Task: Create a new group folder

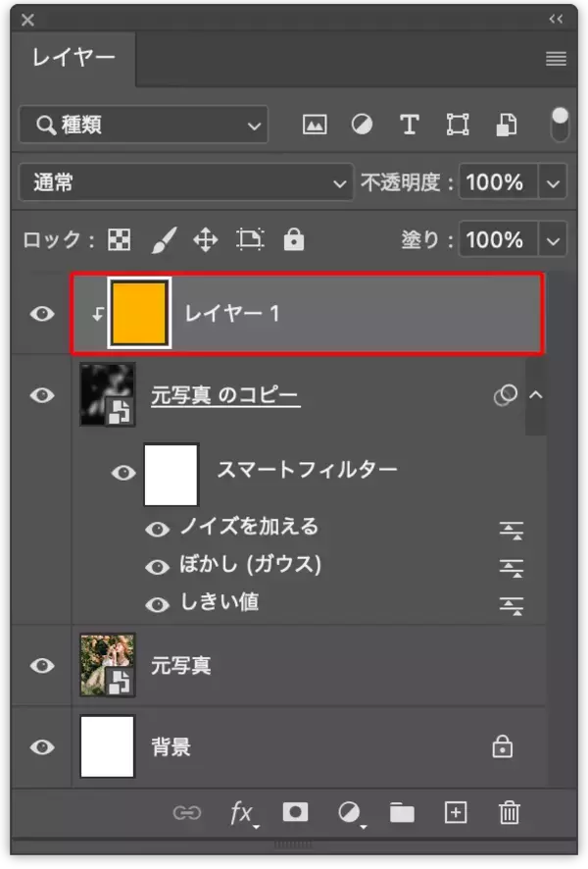Action: click(402, 813)
